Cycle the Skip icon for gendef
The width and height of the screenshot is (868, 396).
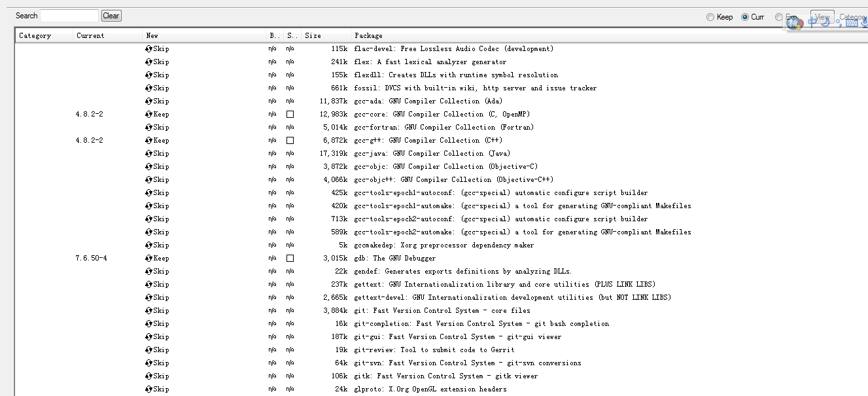(x=148, y=272)
